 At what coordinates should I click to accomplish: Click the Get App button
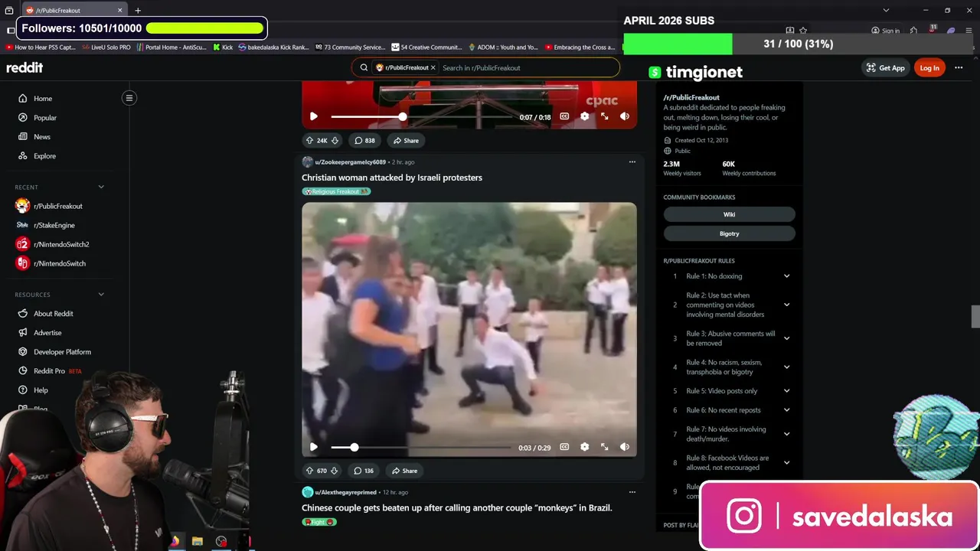(885, 68)
